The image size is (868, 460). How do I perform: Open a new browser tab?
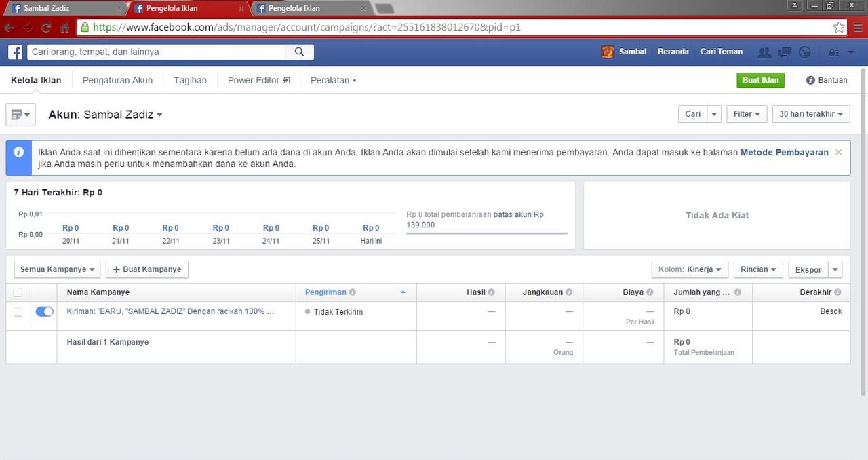pyautogui.click(x=384, y=8)
